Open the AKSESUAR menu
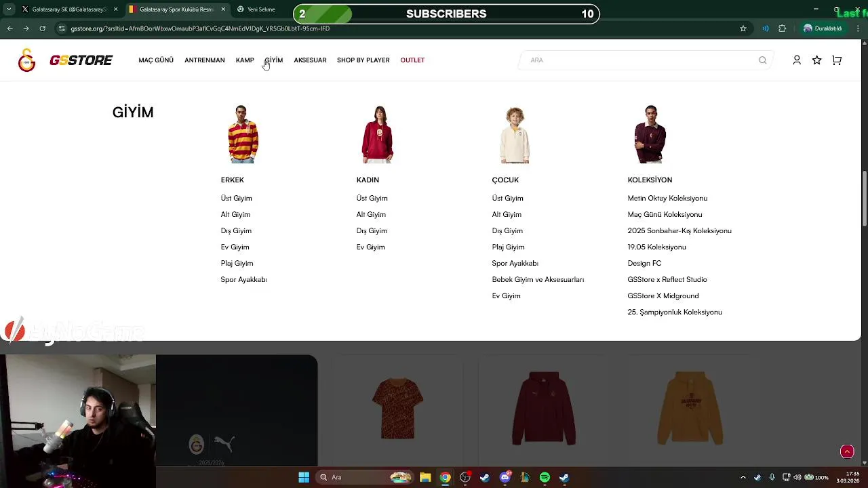 pos(310,60)
